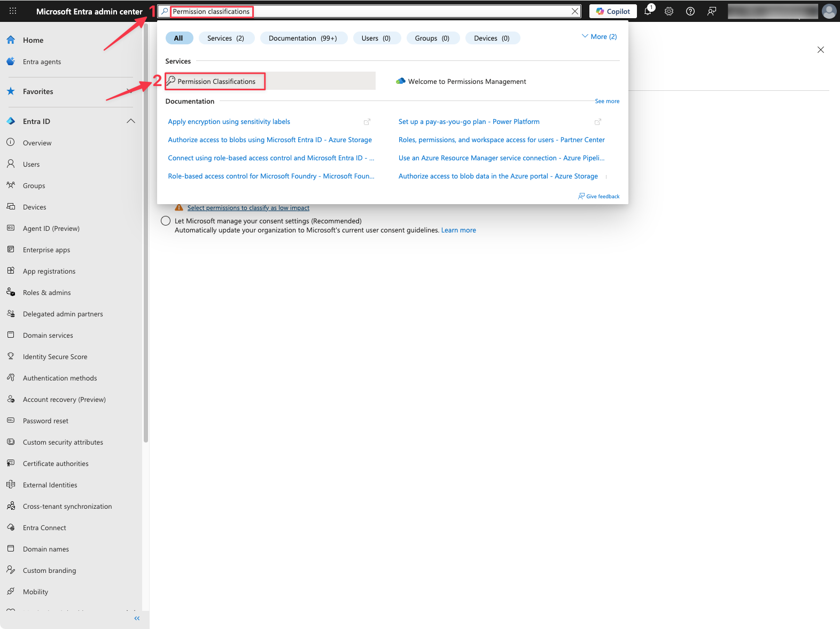Open Delegated admin partners in sidebar

point(63,314)
